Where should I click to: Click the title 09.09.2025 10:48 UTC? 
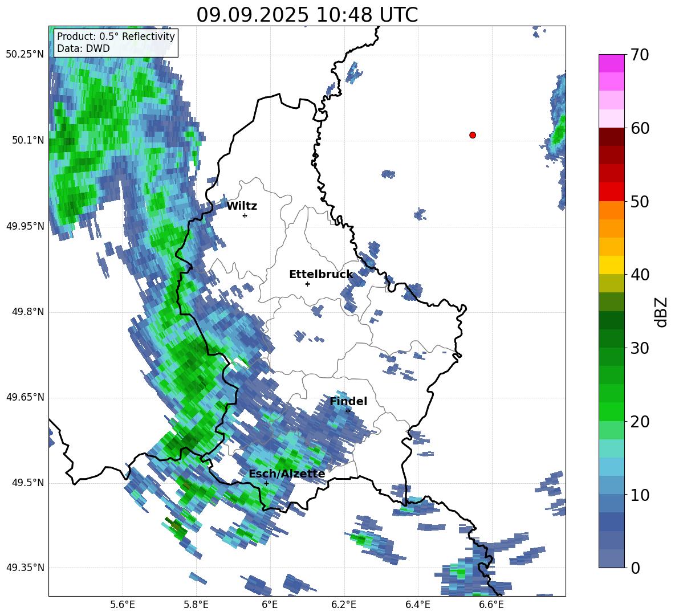coord(307,15)
